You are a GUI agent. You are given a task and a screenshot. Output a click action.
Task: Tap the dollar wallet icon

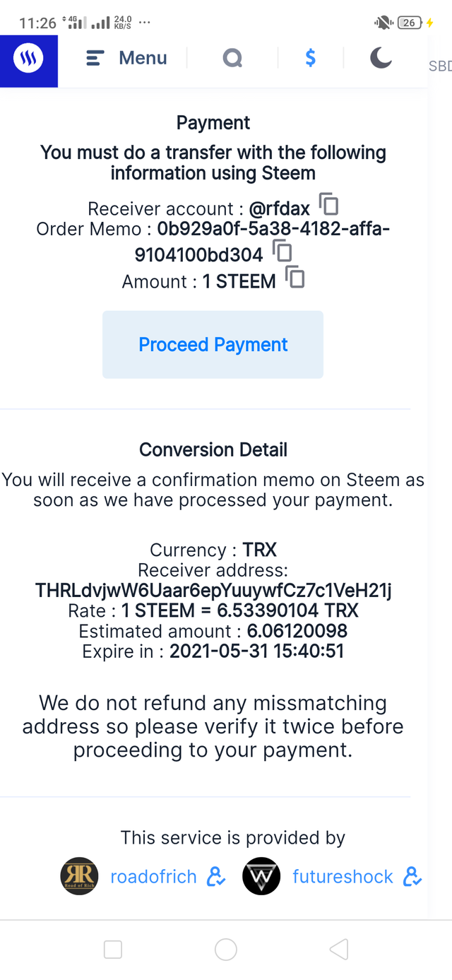tap(310, 58)
